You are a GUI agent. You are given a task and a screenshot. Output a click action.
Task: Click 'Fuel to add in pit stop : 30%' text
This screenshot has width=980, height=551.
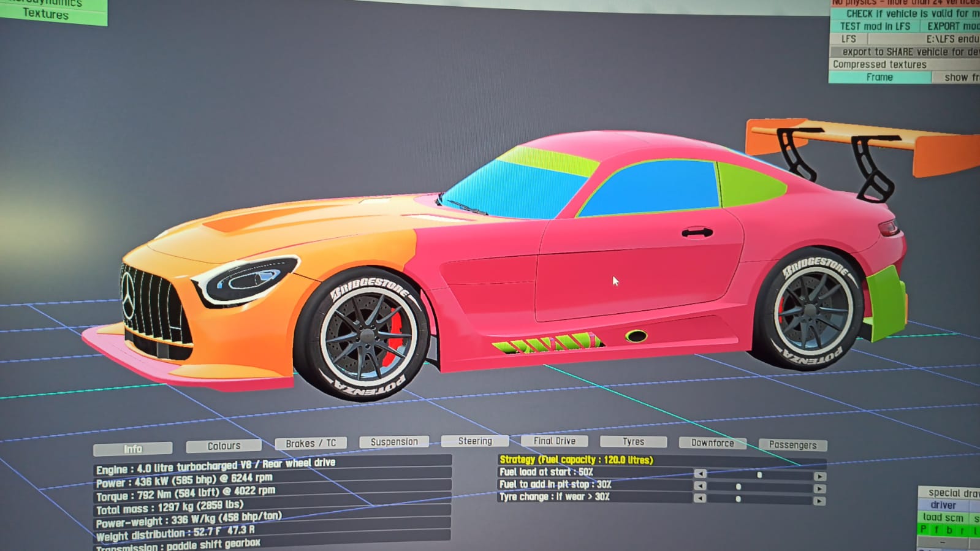click(x=555, y=484)
